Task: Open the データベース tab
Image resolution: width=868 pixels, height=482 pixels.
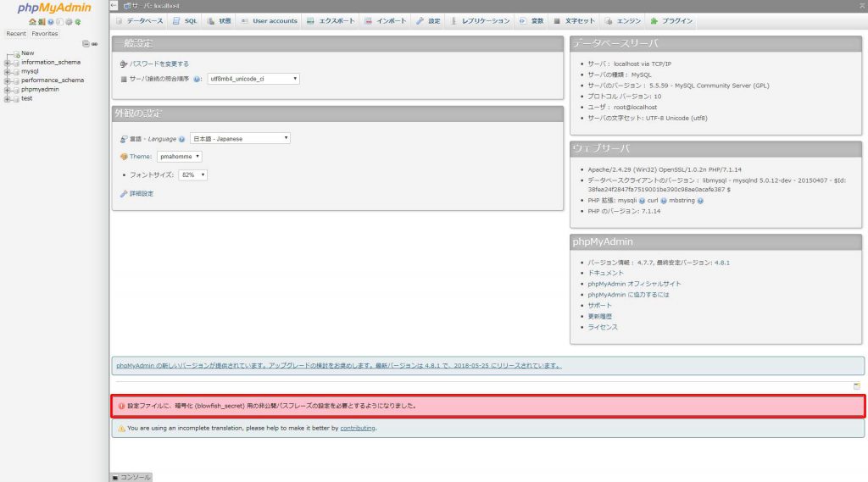Action: click(140, 21)
